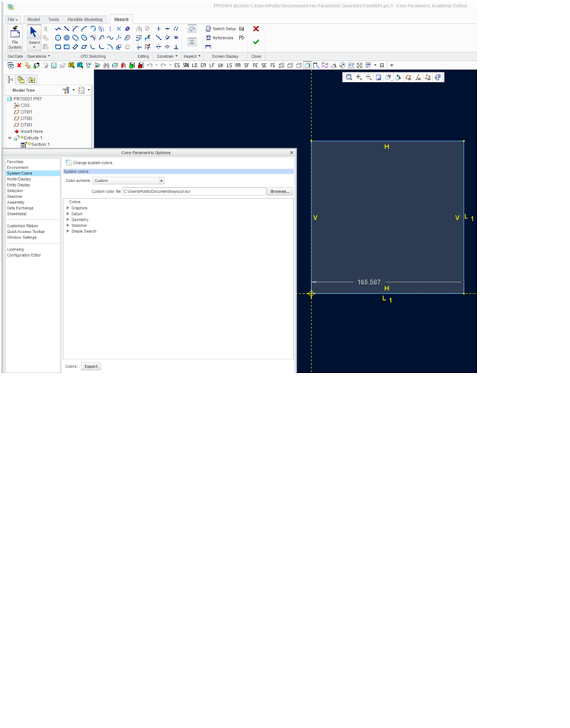The image size is (570, 728).
Task: Switch to the Flexible Modeling tab
Action: [x=85, y=20]
